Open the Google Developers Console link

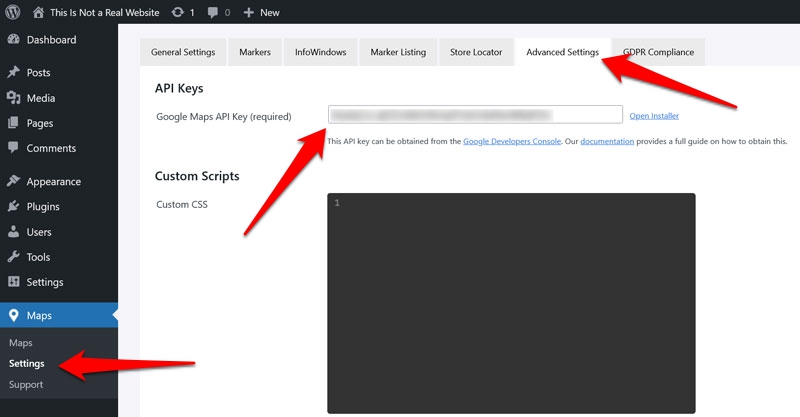[x=512, y=141]
